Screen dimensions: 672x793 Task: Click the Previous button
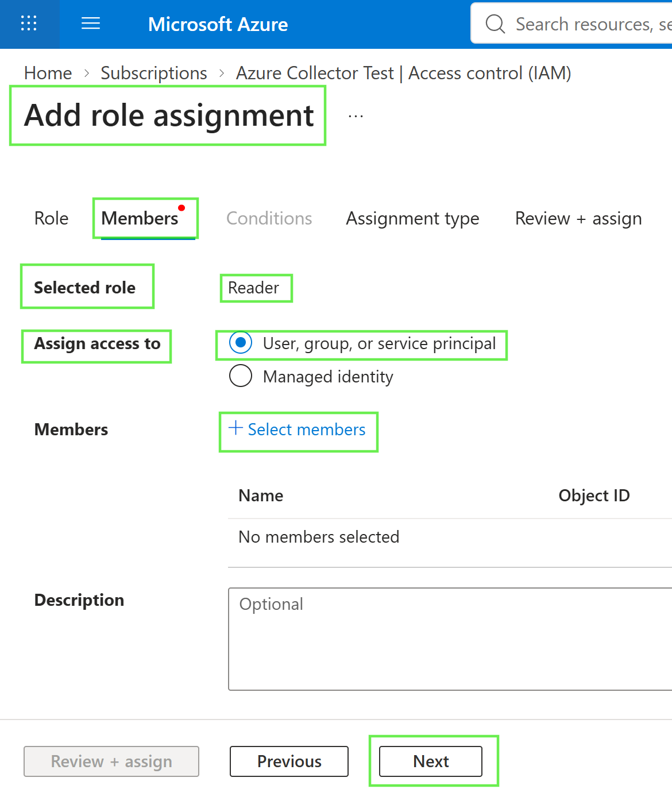pos(289,761)
